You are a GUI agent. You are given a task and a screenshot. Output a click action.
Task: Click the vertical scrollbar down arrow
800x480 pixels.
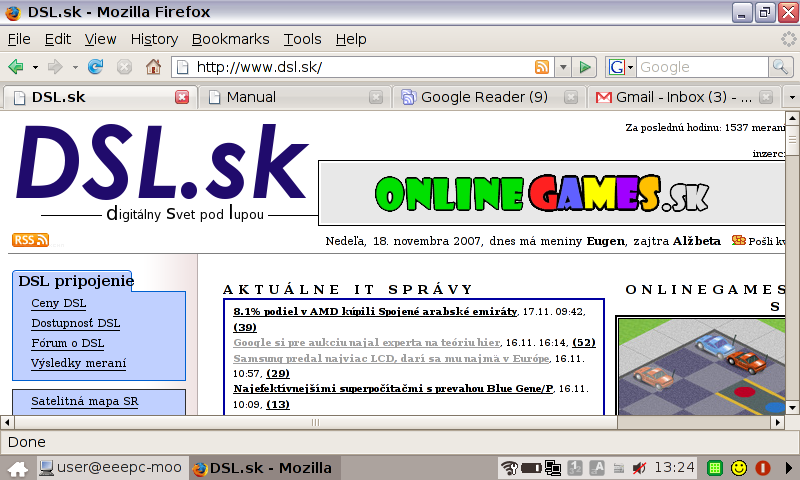pyautogui.click(x=792, y=408)
